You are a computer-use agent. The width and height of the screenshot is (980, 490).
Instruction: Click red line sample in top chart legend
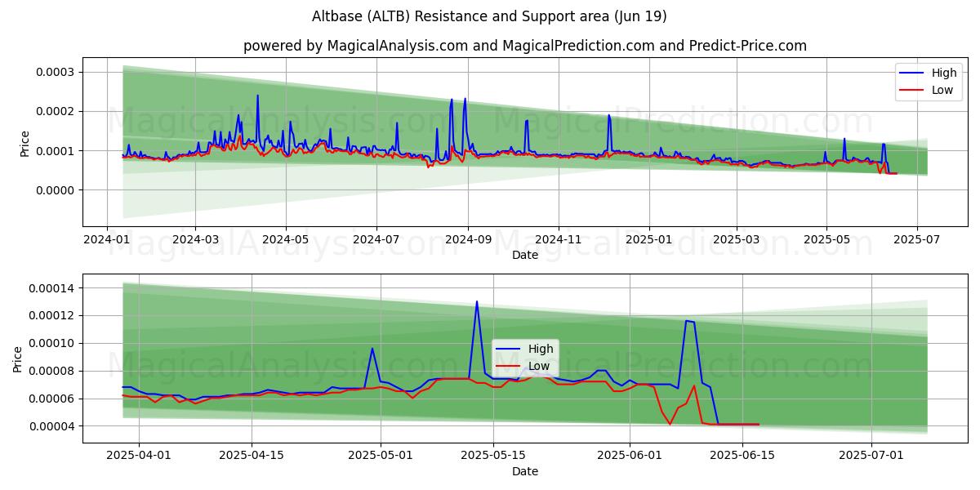click(912, 91)
